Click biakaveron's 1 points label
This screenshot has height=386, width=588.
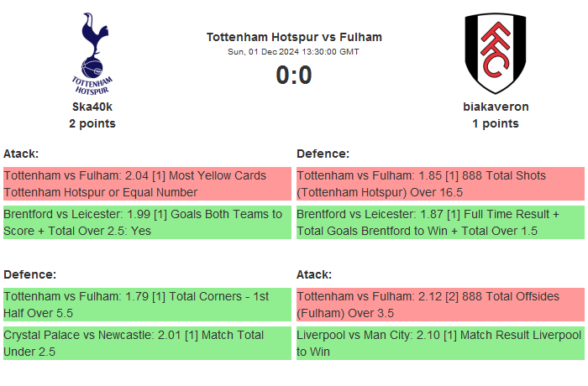pyautogui.click(x=496, y=123)
